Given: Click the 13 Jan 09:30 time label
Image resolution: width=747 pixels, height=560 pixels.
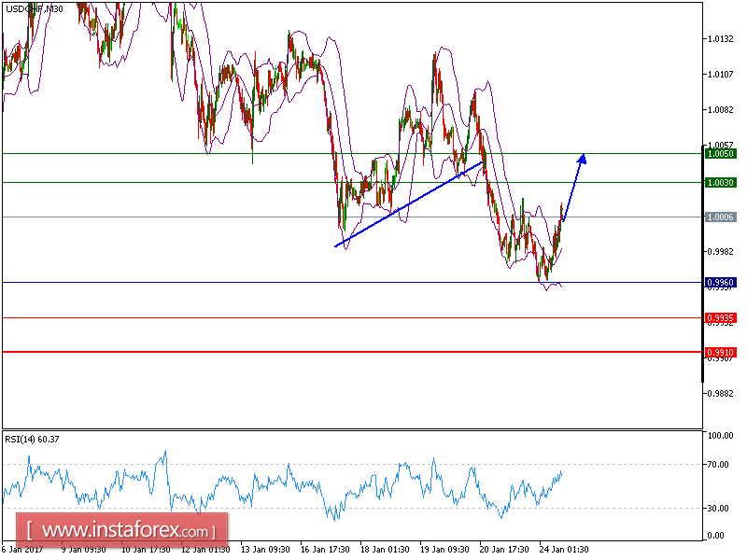Looking at the screenshot, I should point(265,550).
